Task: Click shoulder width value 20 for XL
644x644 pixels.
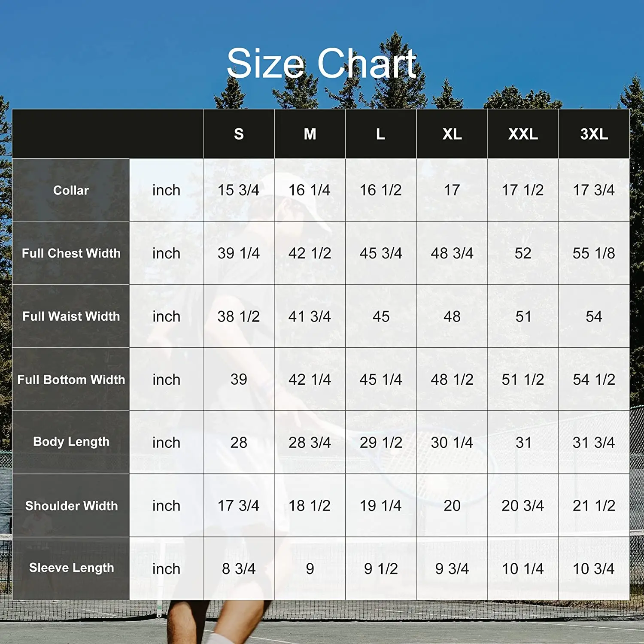Action: tap(452, 506)
